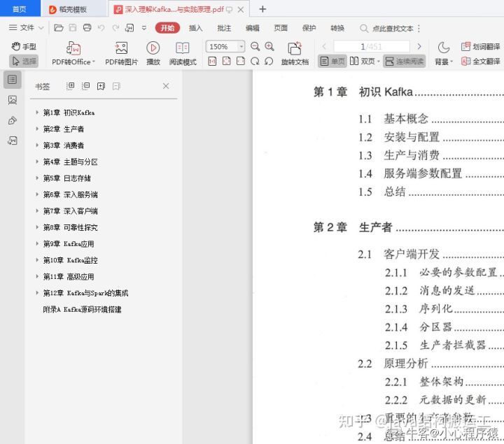Screen dimensions: 504x444
Task: Open the 转换 ribbon tab
Action: click(337, 28)
